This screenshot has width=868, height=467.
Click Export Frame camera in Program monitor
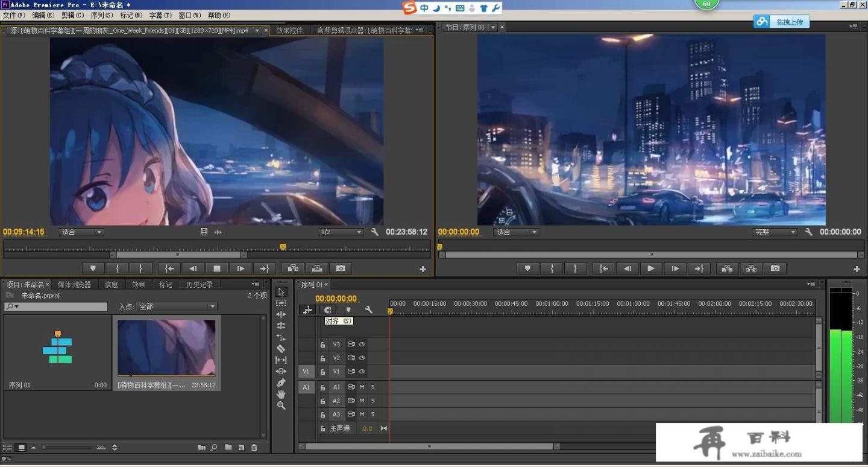(775, 268)
